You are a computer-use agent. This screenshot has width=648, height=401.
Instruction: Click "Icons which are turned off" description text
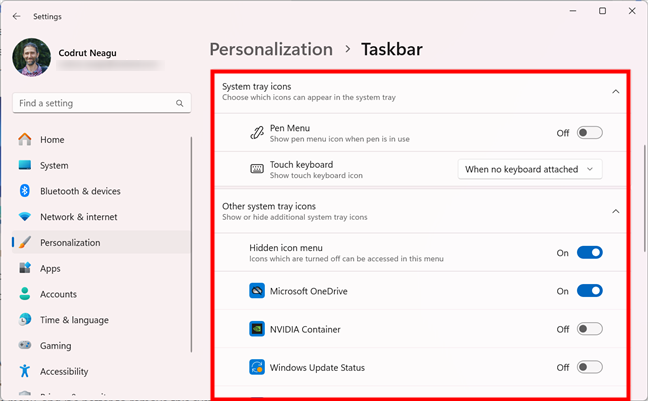pos(346,259)
